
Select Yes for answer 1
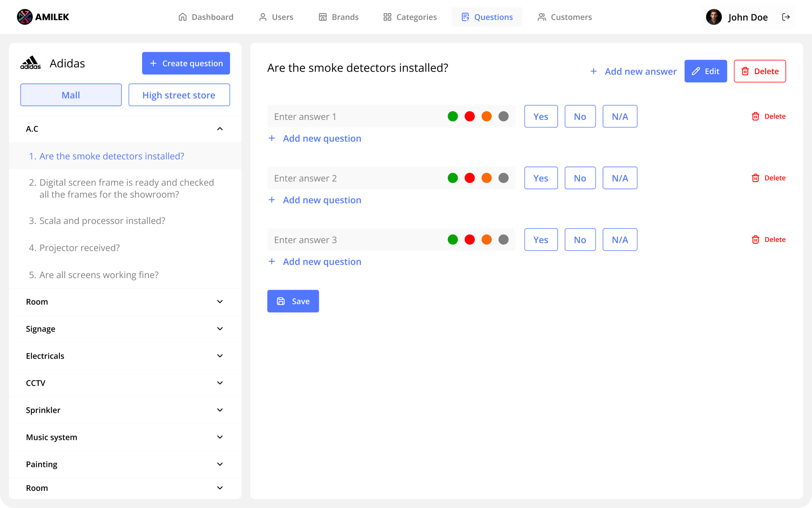(x=541, y=116)
